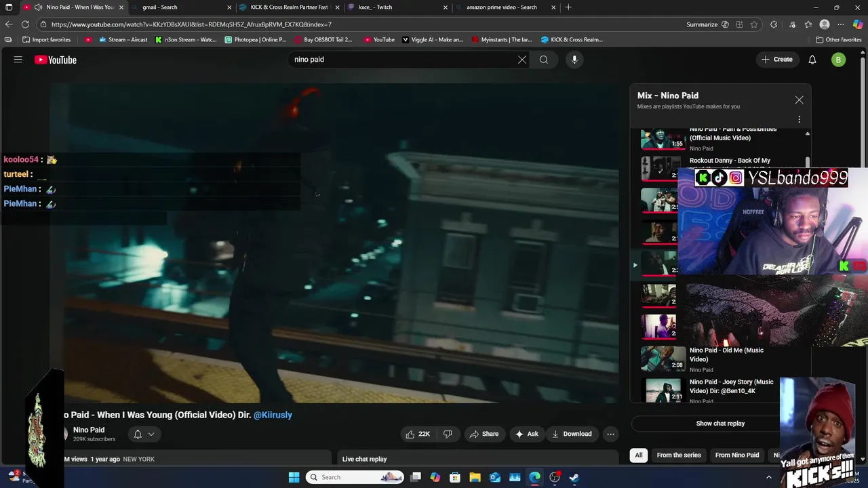
Task: Open 'n3on Stream - Watc...' bookmark
Action: [186, 39]
